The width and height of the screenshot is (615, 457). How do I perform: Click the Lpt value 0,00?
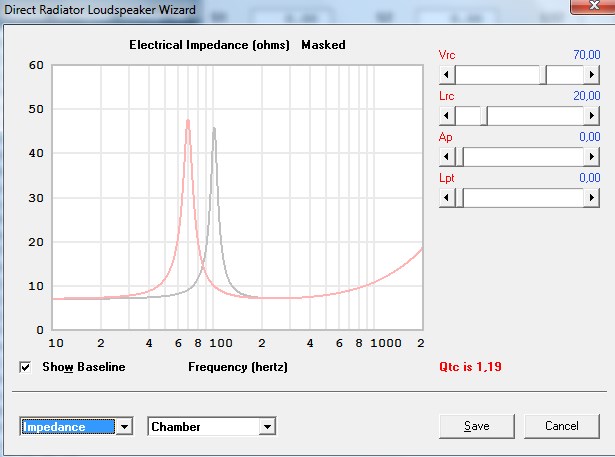(x=590, y=177)
